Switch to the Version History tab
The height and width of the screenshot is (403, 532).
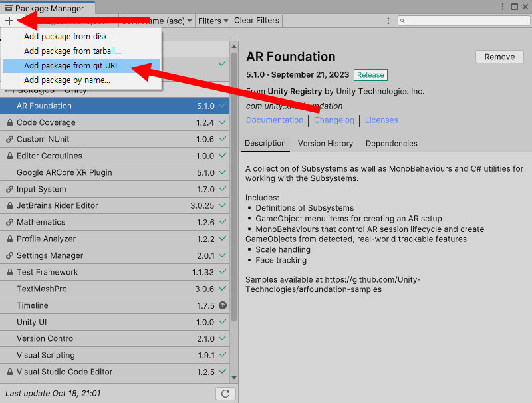(x=325, y=144)
